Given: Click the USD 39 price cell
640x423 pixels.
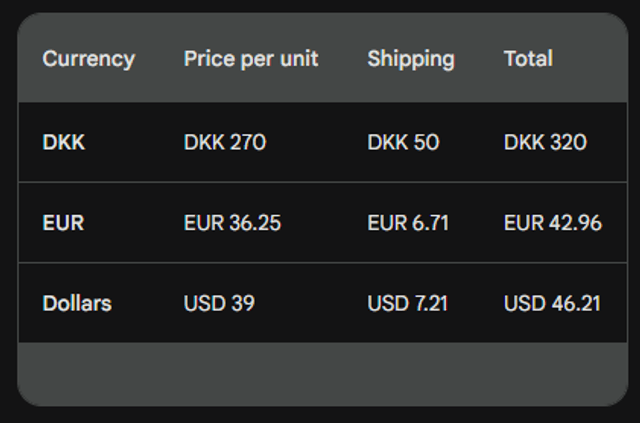Looking at the screenshot, I should 219,303.
